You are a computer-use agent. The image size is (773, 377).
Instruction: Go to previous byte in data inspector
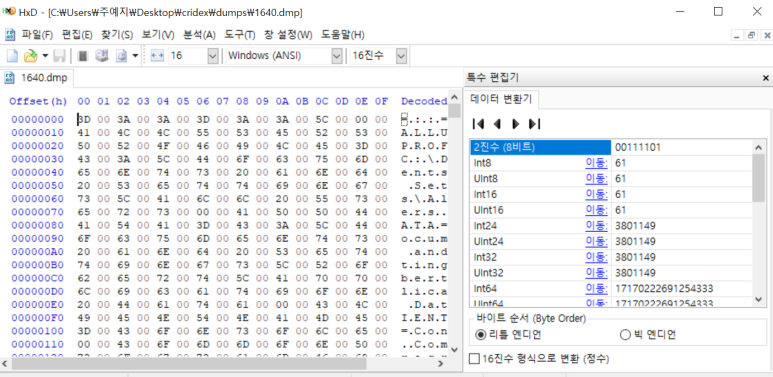[x=496, y=124]
